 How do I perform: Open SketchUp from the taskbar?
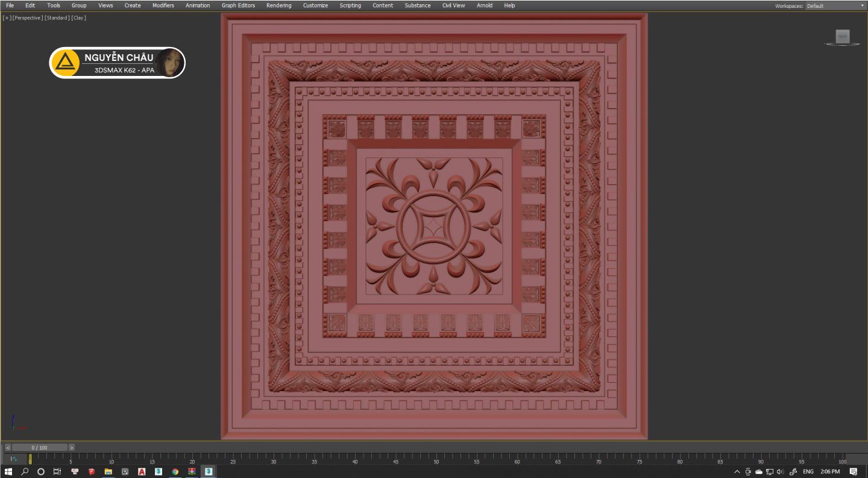91,471
